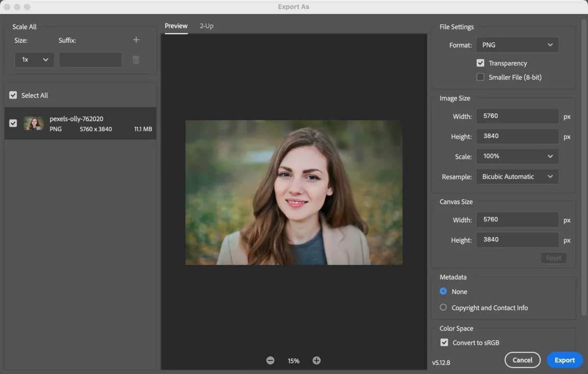Uncheck the Select All checkbox

(13, 95)
